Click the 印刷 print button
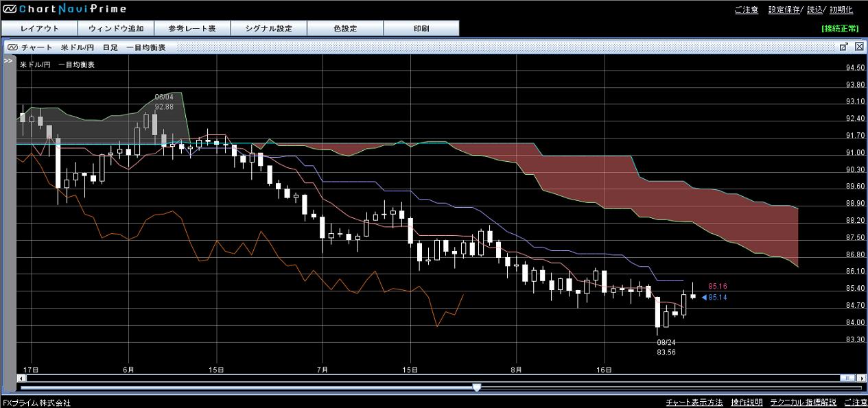 point(421,29)
